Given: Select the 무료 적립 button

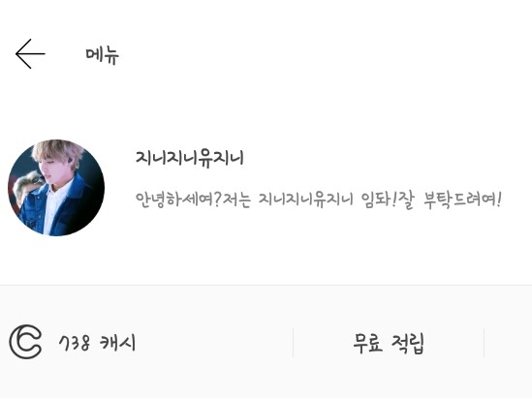Looking at the screenshot, I should point(389,343).
